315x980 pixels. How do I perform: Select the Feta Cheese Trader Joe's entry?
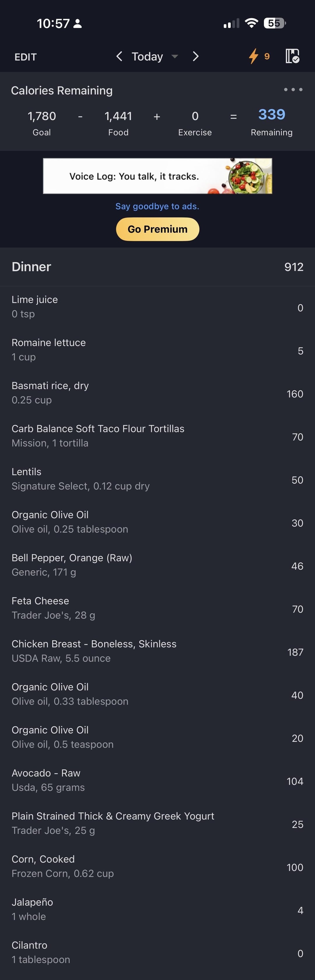click(157, 608)
